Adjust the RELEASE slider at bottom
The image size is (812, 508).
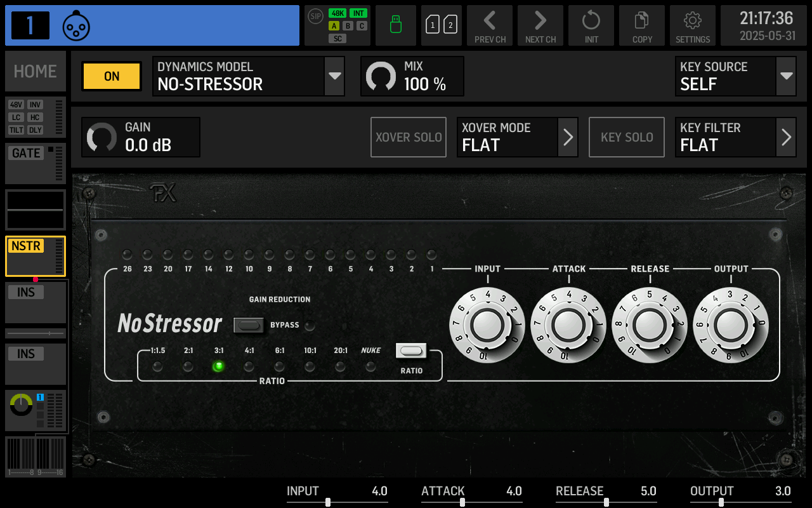point(607,502)
